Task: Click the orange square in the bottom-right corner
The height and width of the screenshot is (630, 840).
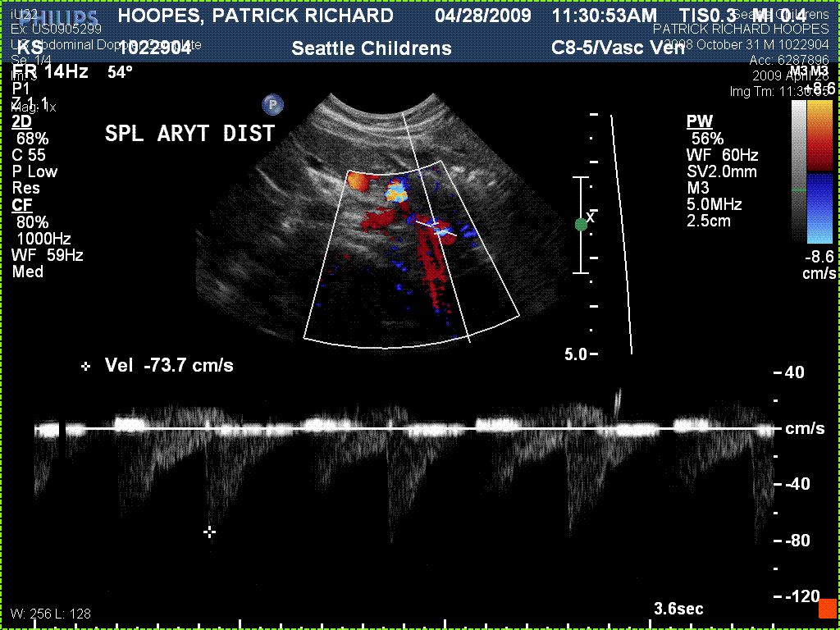Action: [827, 608]
